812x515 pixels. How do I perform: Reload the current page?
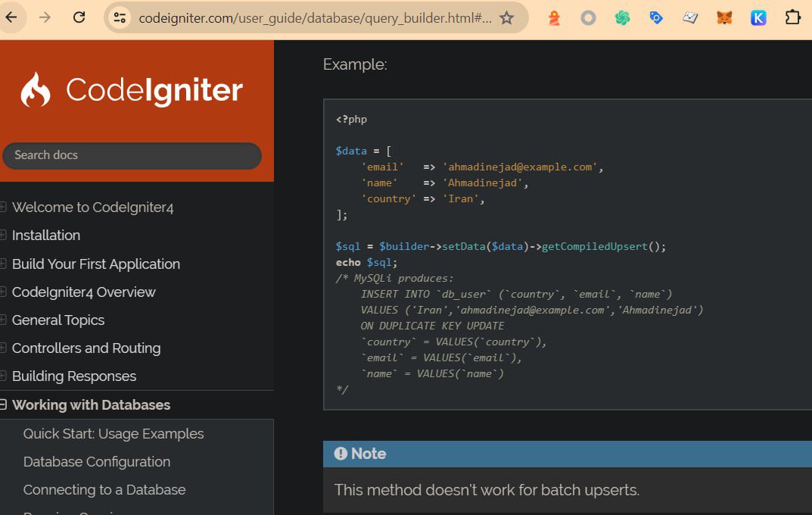pyautogui.click(x=79, y=17)
